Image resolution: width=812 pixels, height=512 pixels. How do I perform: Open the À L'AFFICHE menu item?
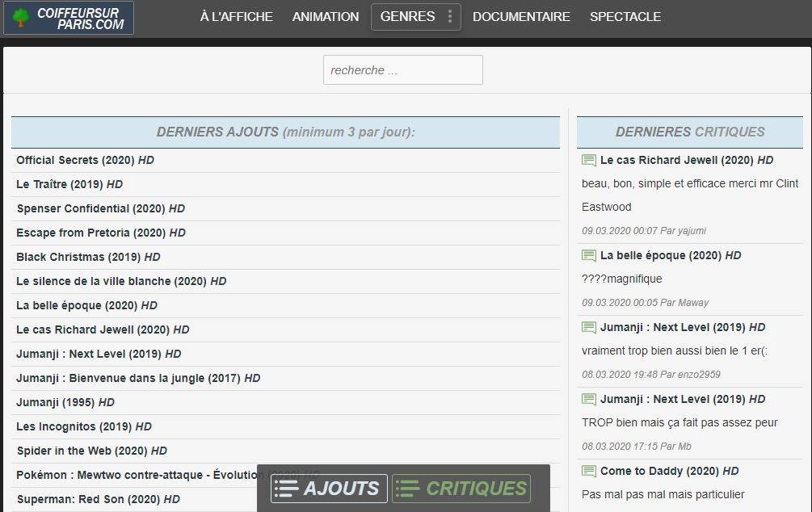236,17
